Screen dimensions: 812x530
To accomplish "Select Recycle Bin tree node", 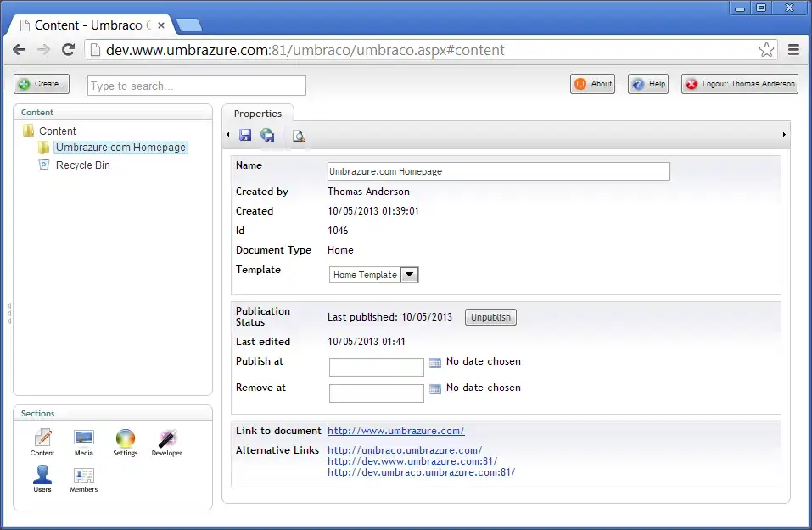I will pos(83,165).
